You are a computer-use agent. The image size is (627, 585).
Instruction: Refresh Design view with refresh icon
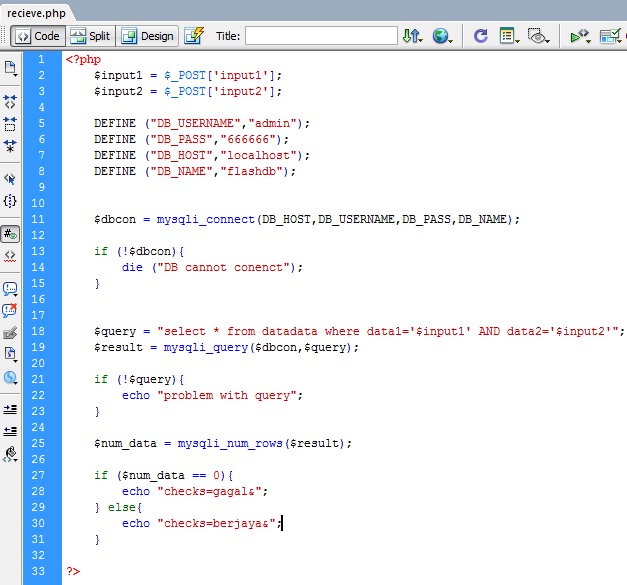tap(480, 36)
